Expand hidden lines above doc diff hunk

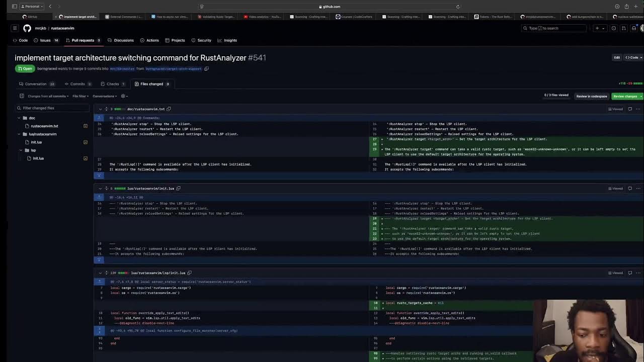99,118
